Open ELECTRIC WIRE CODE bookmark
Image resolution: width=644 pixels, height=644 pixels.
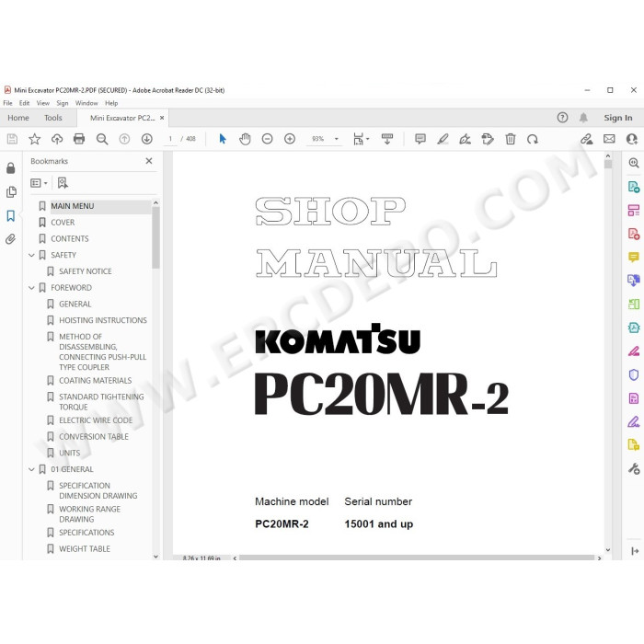click(96, 420)
